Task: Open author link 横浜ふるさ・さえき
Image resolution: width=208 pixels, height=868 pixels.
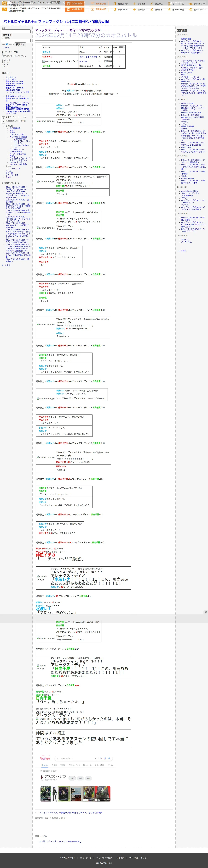Action: (88, 57)
